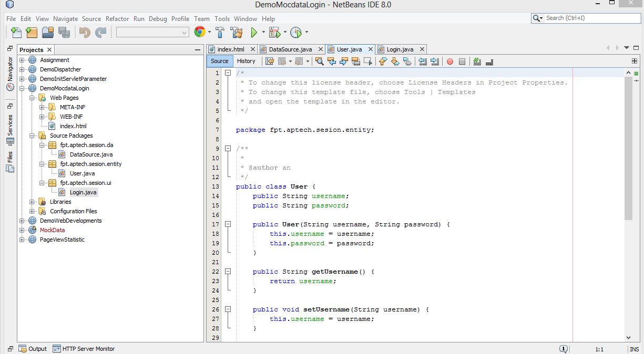Click the Find Previous Occurrence icon
The height and width of the screenshot is (354, 644).
331,61
